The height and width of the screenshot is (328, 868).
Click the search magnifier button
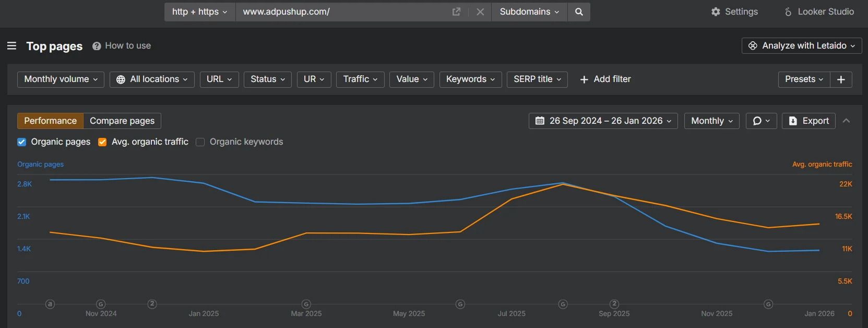click(x=579, y=11)
